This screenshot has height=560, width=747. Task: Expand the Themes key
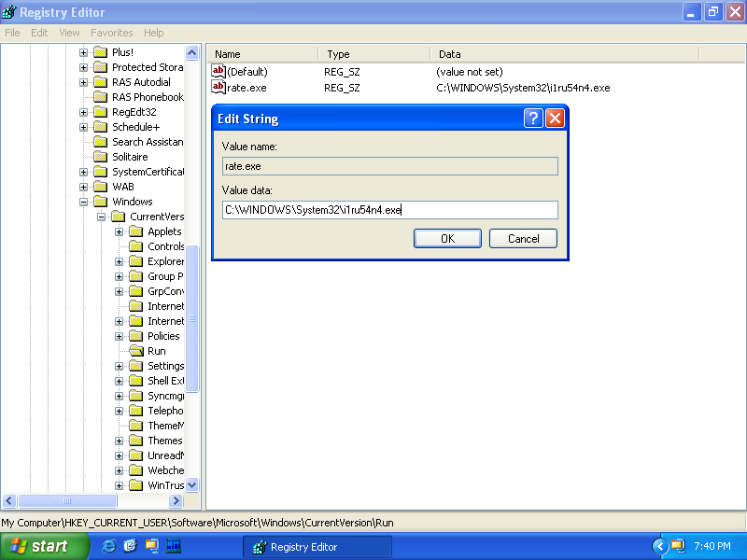click(120, 441)
